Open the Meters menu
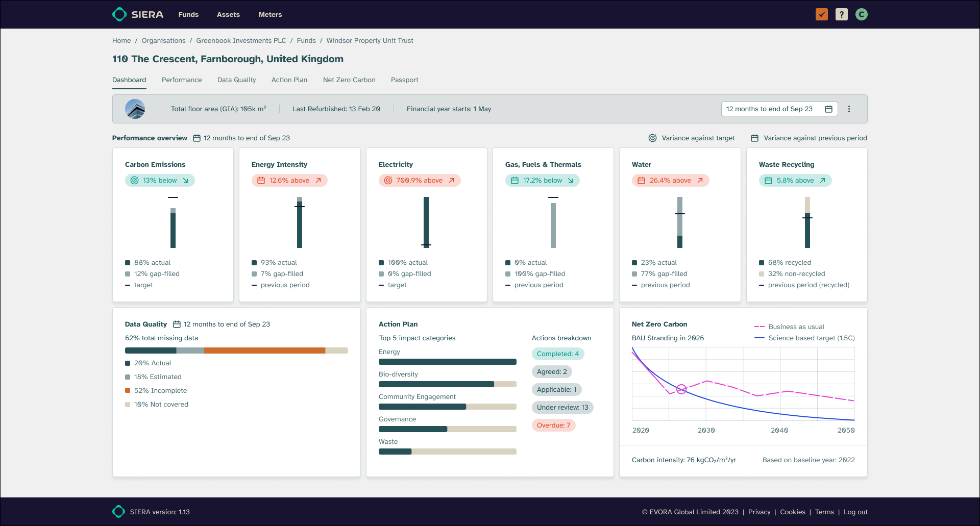Viewport: 980px width, 526px height. (269, 14)
